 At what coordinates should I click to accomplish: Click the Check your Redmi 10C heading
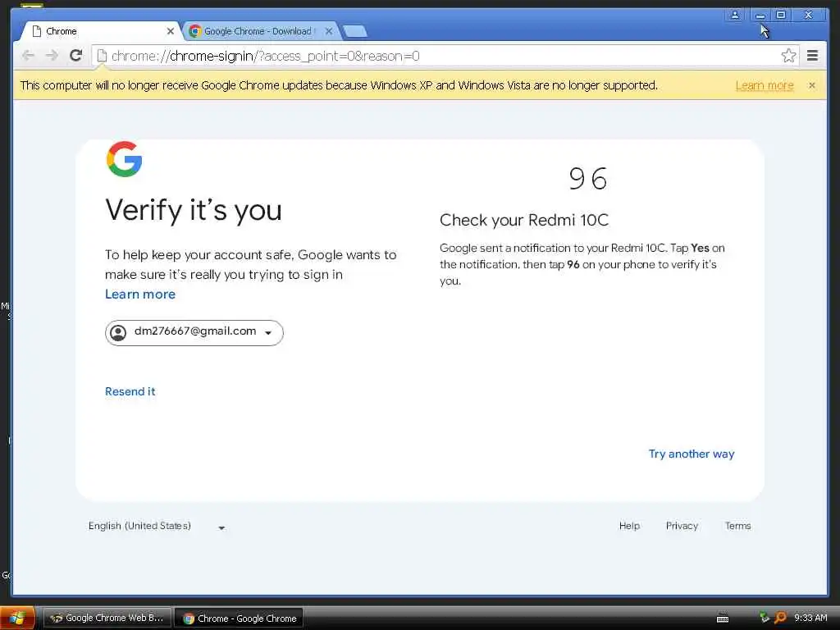tap(524, 220)
